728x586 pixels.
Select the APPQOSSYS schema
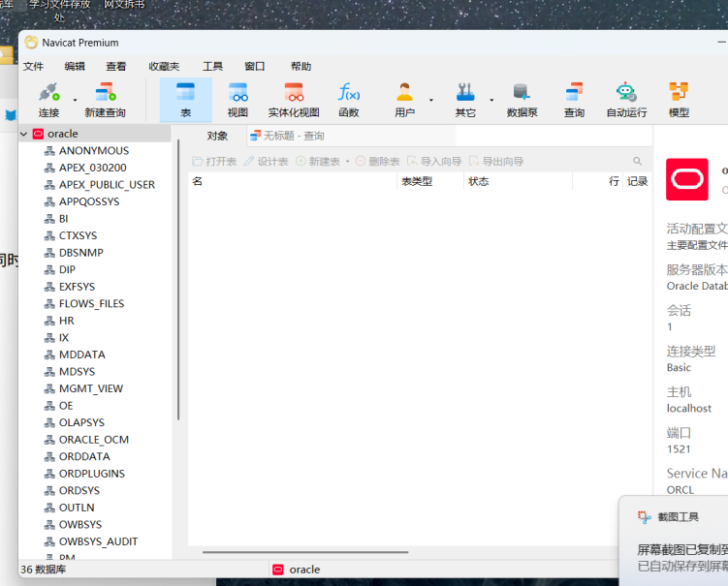pos(89,201)
